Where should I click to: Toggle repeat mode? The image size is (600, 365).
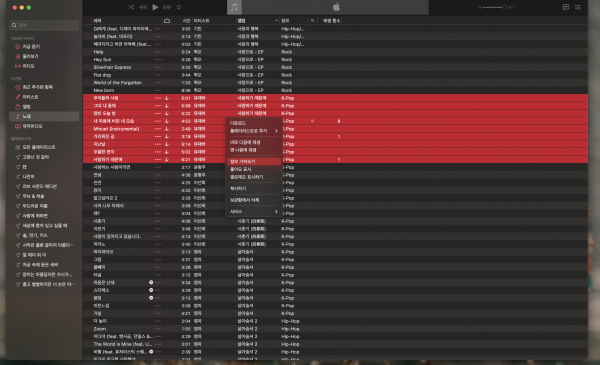coord(179,7)
